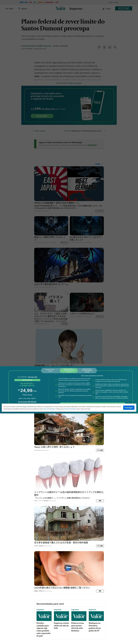This screenshot has height=644, width=138.
Task: Share article on WhatsApp icon
Action: coord(110,47)
